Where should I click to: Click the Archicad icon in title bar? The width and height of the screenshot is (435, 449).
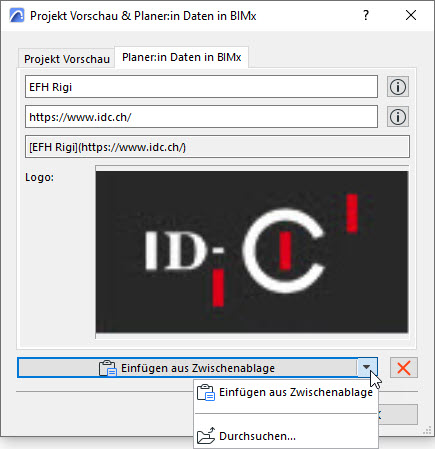[17, 15]
